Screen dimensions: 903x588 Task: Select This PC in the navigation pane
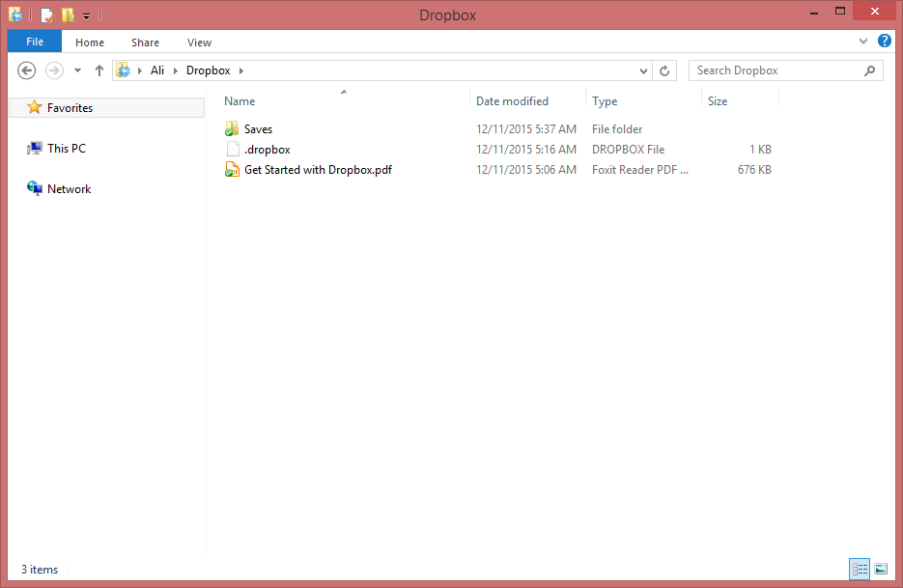click(67, 148)
